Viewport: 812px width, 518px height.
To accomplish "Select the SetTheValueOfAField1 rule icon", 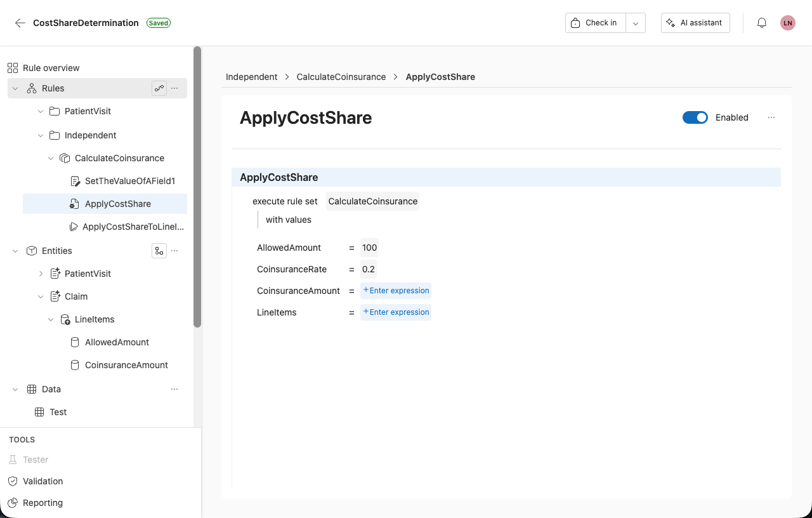I will tap(75, 181).
